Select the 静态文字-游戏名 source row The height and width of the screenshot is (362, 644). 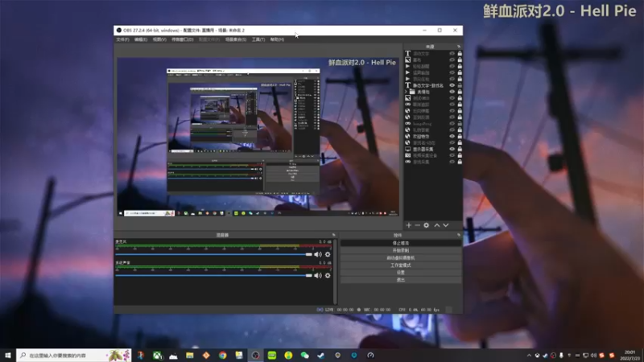pyautogui.click(x=433, y=85)
